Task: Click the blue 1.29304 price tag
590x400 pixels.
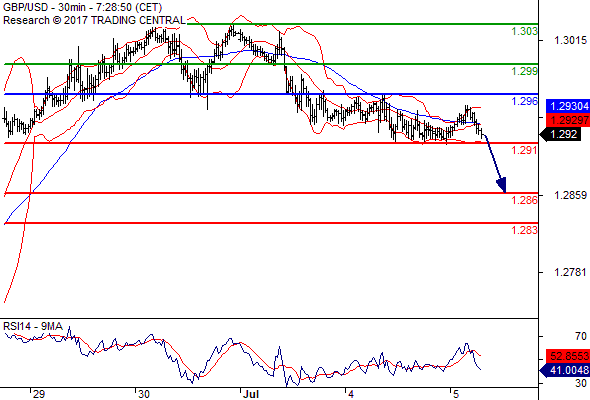Action: [x=567, y=106]
